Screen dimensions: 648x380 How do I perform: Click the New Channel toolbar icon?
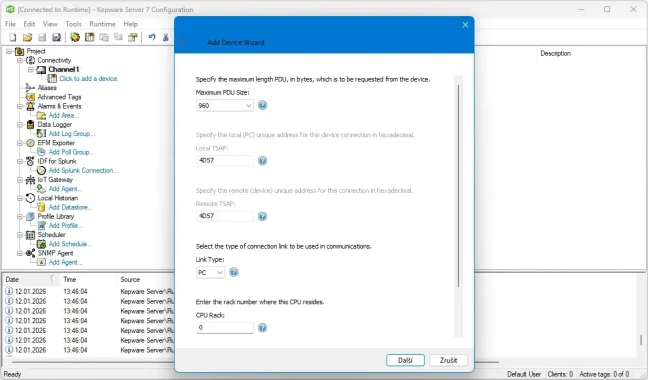click(x=75, y=38)
